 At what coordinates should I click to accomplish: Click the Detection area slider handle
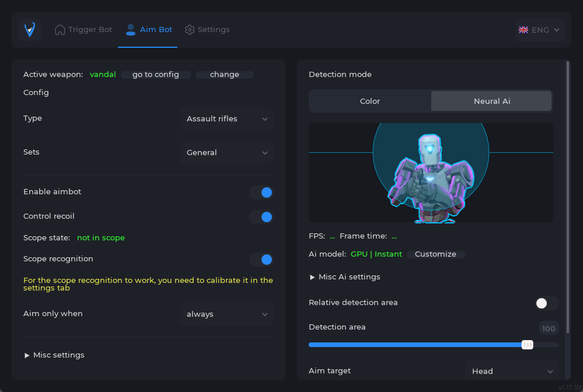click(x=528, y=345)
